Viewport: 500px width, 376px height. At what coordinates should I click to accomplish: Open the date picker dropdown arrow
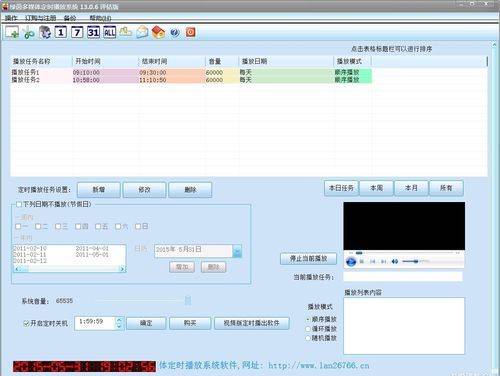coord(237,251)
